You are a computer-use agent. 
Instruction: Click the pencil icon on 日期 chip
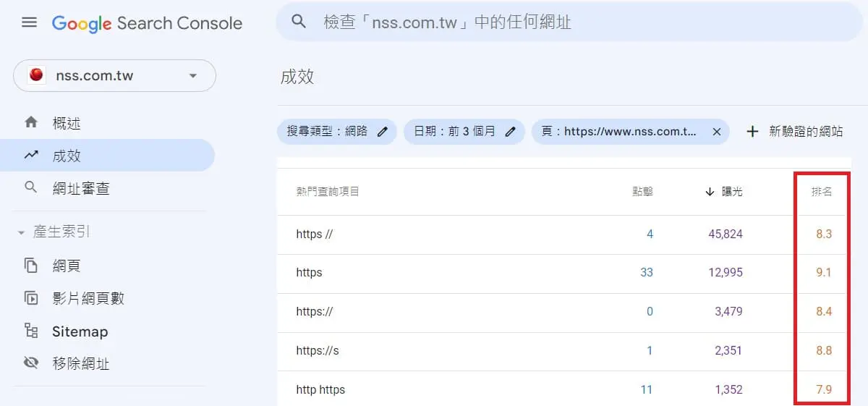510,132
